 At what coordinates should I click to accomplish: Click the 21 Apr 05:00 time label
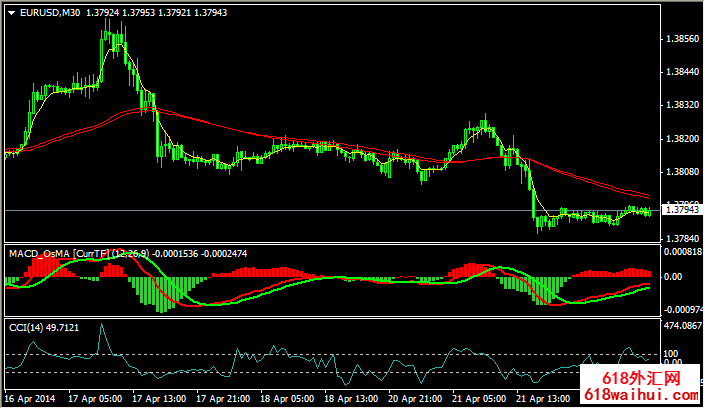click(479, 398)
